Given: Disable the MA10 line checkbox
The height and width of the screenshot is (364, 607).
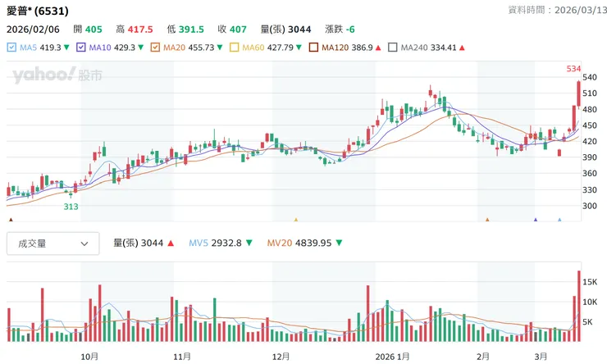Looking at the screenshot, I should tap(82, 48).
